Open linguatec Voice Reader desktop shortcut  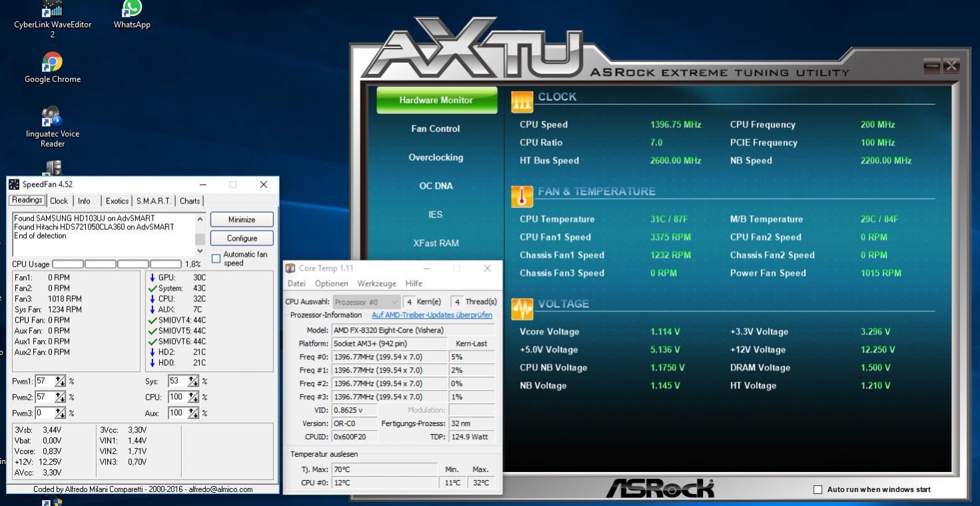click(x=53, y=127)
